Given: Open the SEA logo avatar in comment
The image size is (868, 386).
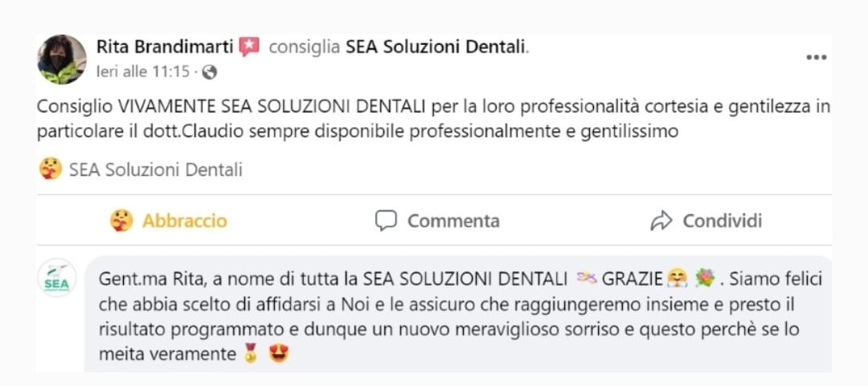Looking at the screenshot, I should click(57, 277).
